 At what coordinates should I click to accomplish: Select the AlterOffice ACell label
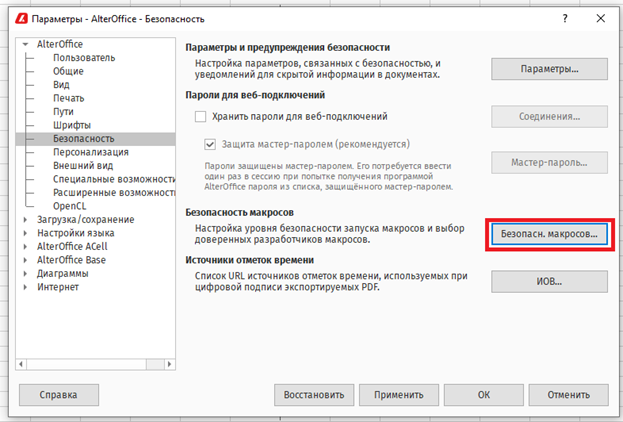(x=72, y=246)
